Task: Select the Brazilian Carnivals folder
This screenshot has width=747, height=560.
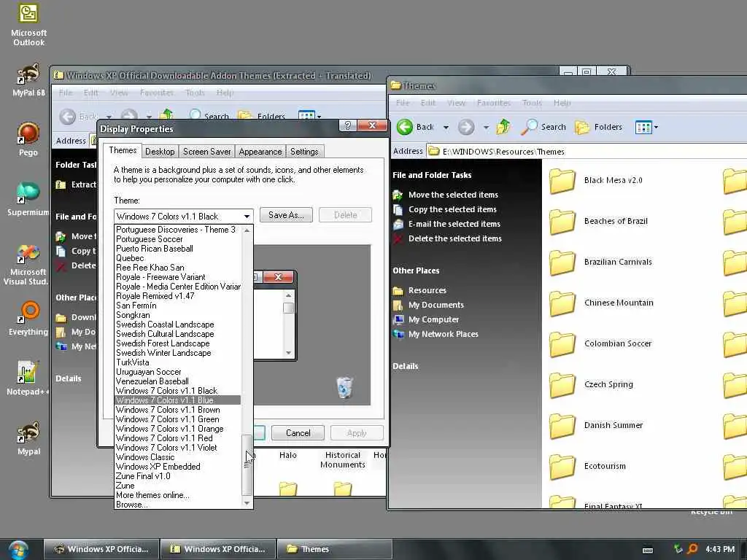Action: pos(600,262)
